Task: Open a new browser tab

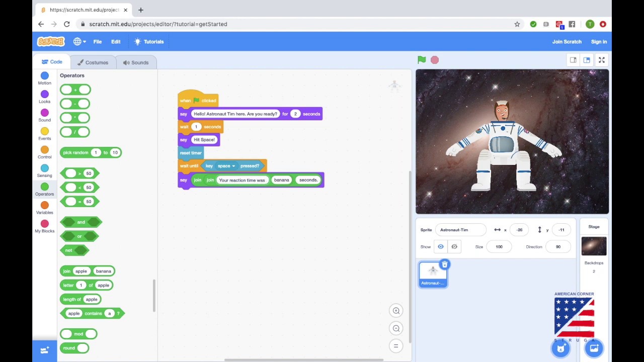Action: pyautogui.click(x=141, y=10)
